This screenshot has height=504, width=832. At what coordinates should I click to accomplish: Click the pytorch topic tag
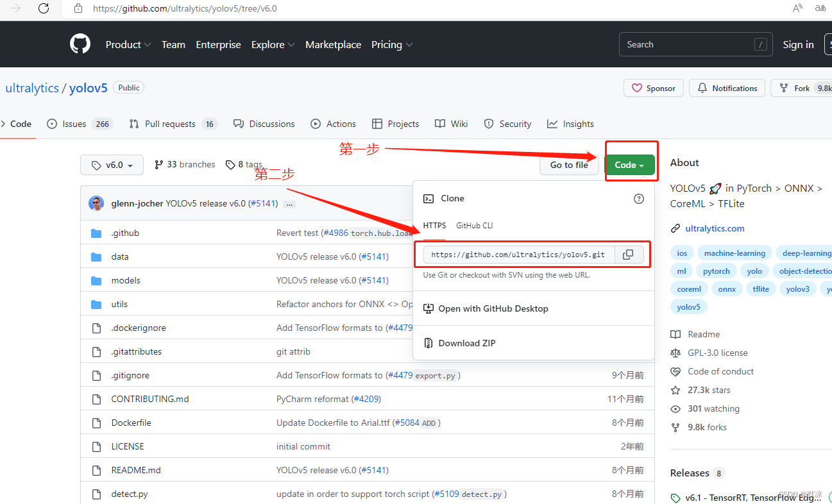point(717,271)
